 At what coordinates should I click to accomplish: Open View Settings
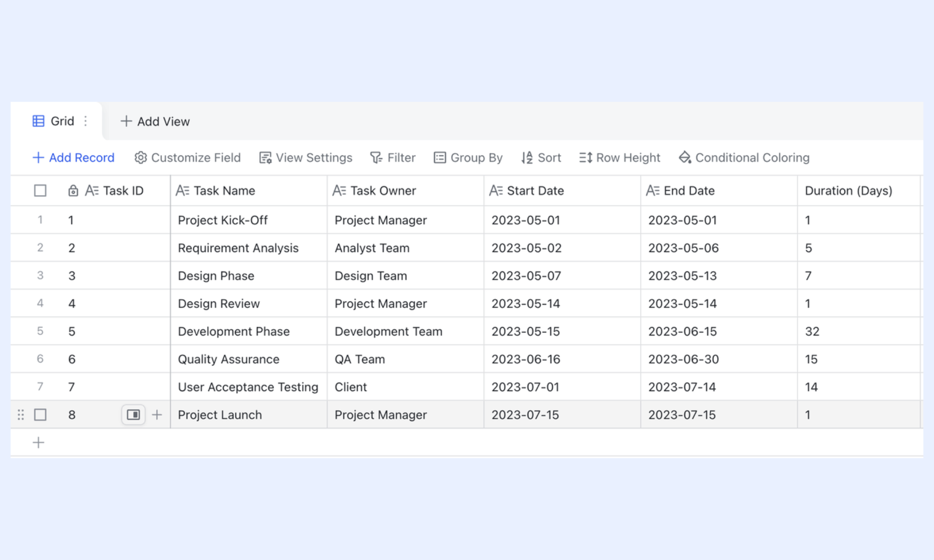tap(305, 158)
